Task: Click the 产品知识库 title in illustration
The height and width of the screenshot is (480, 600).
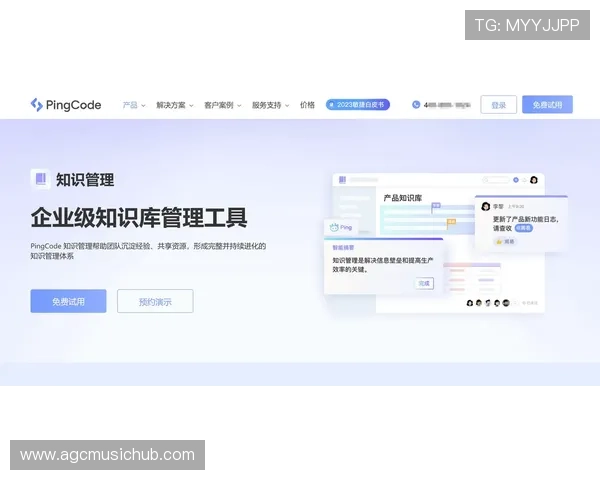Action: (x=403, y=198)
